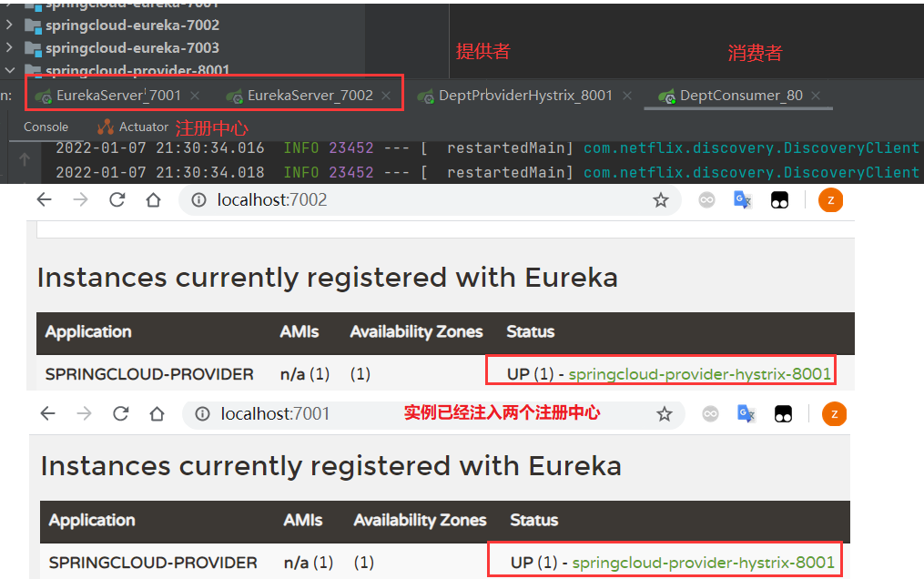The width and height of the screenshot is (924, 579).
Task: Expand springcloud-eureka-7002 tree node
Action: click(x=9, y=25)
